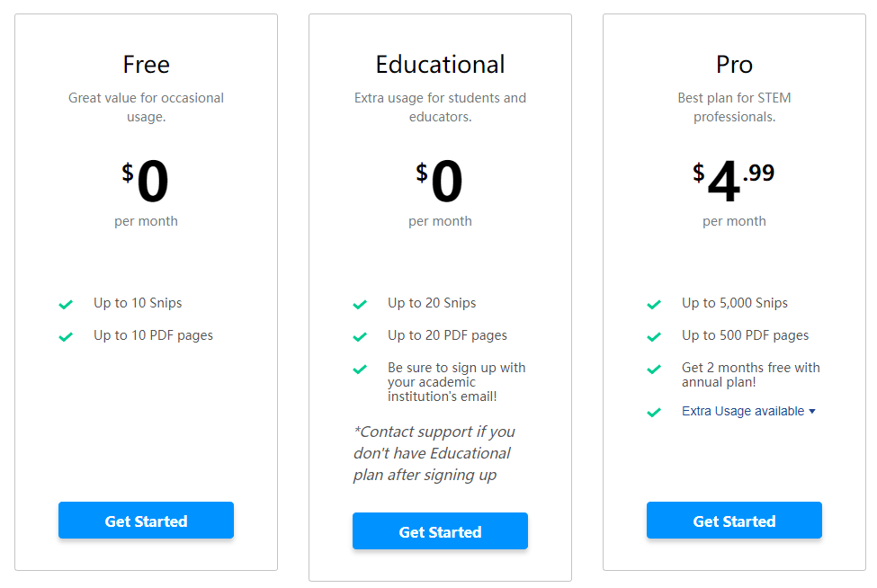Click checkmark beside Up to 10 PDF pages

(x=66, y=337)
